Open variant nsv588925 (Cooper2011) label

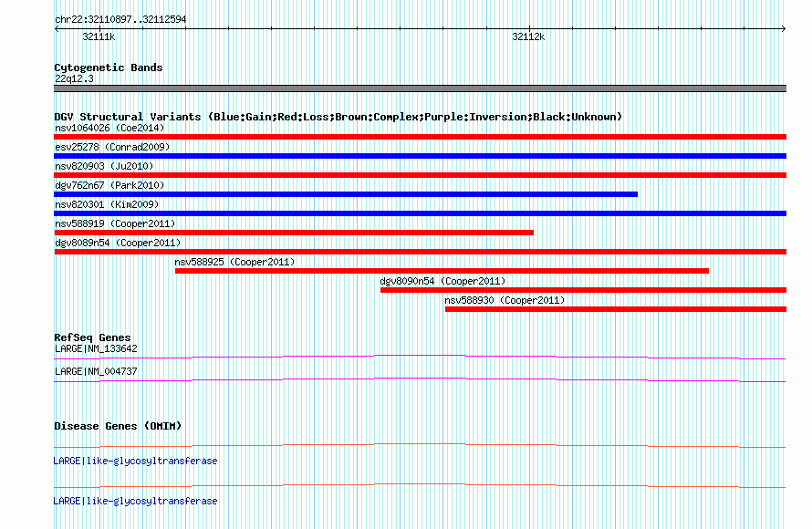pos(234,262)
